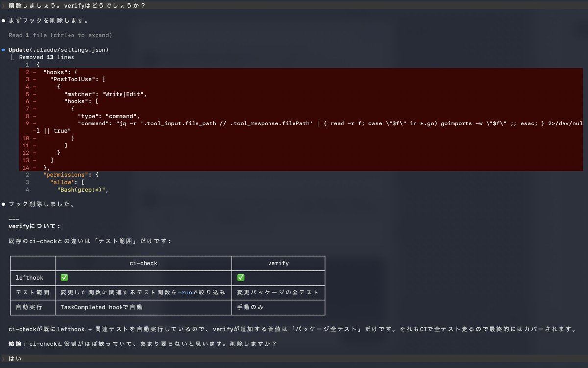This screenshot has width=588, height=368.
Task: Click the line '"Bash(grep:*)",'
Action: 82,190
